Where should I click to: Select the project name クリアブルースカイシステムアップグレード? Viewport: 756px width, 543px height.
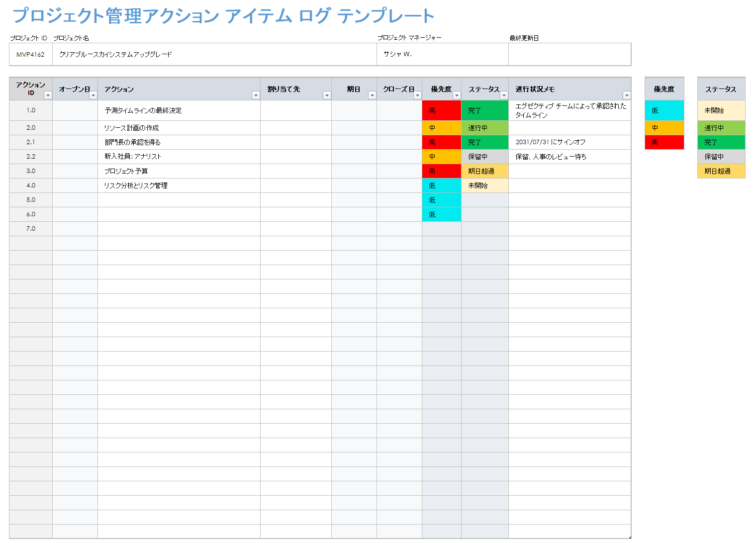point(214,54)
